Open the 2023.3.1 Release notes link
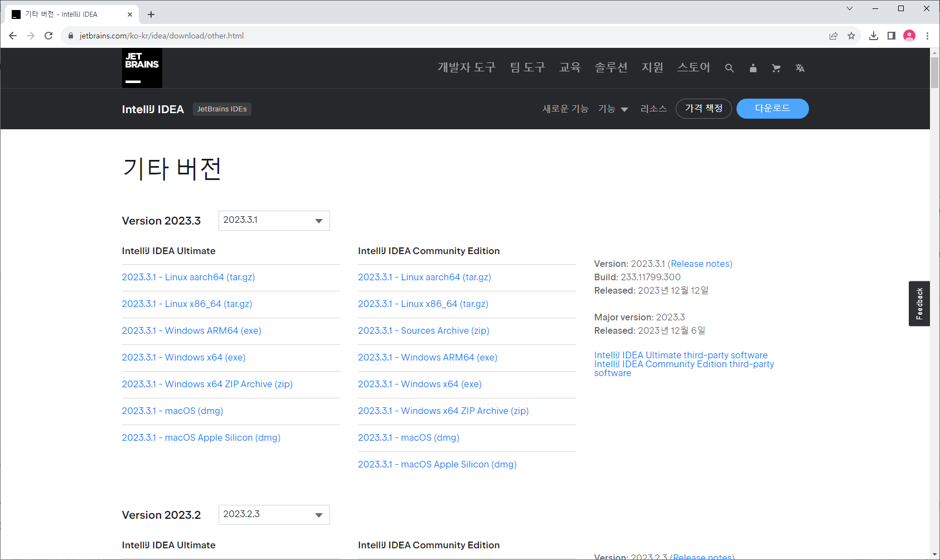940x560 pixels. 700,264
